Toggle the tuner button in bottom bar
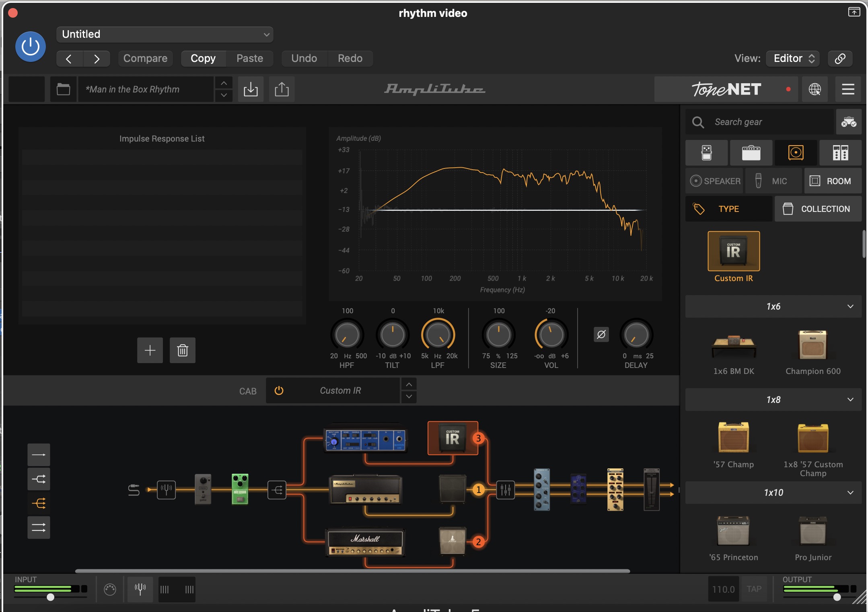Image resolution: width=868 pixels, height=612 pixels. pos(140,589)
